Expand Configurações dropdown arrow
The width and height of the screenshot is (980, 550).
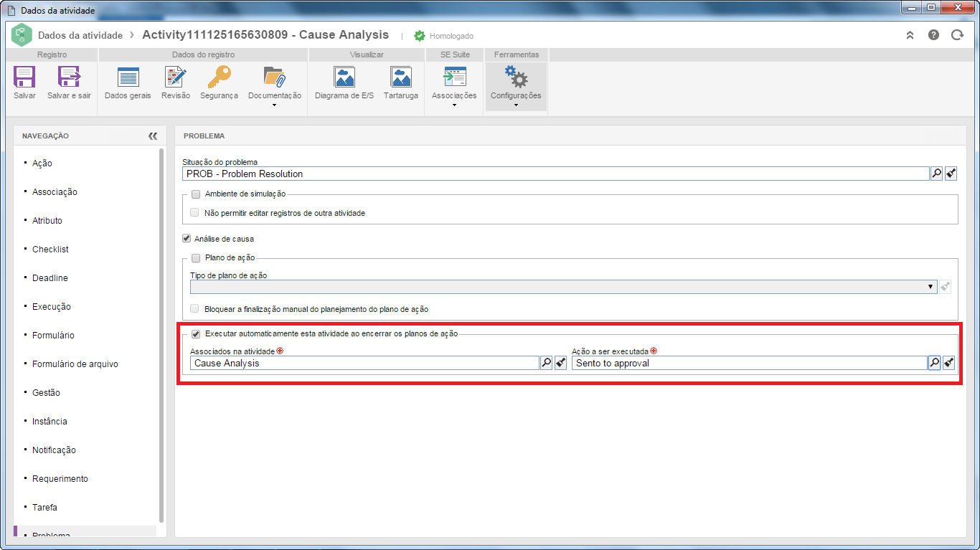(516, 105)
